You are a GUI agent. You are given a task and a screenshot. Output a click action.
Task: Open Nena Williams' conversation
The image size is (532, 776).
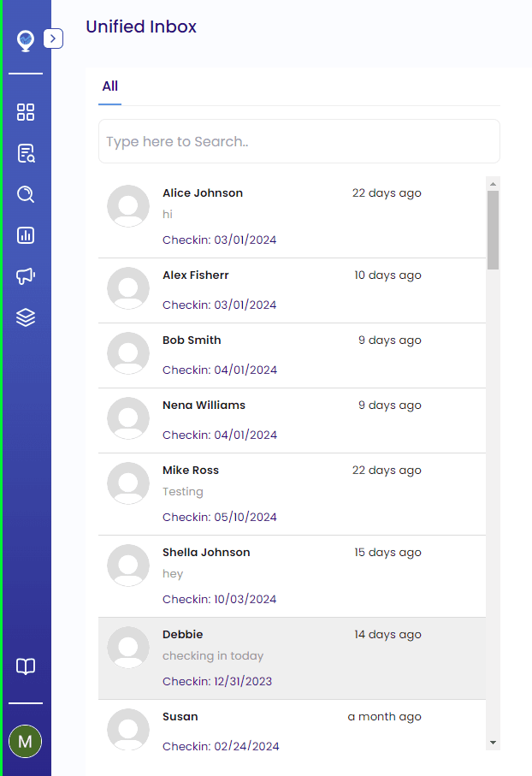coord(291,420)
